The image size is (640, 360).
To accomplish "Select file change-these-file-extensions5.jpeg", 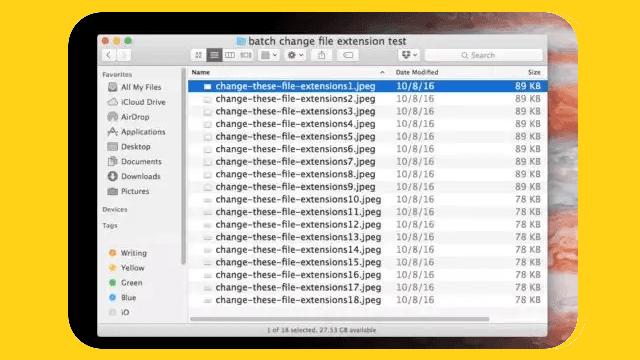I will point(367,136).
